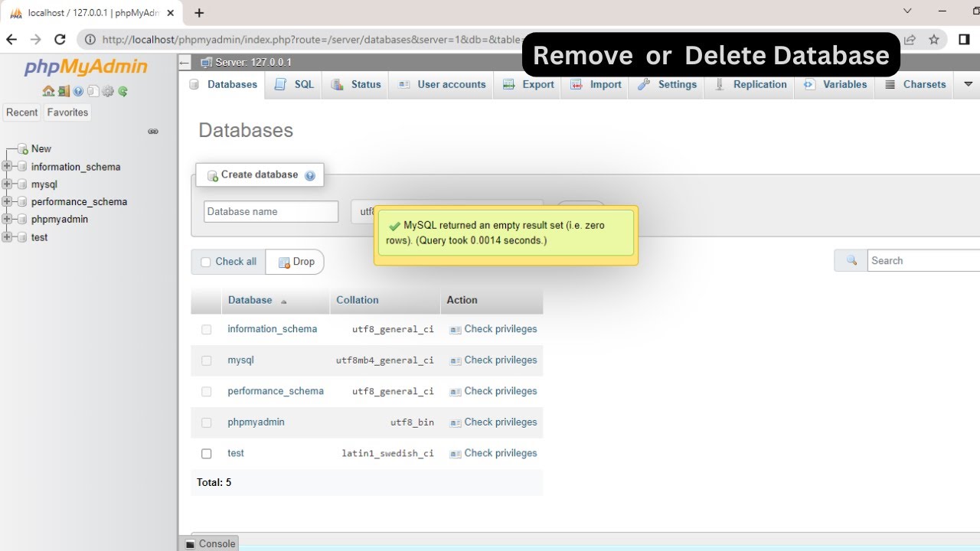
Task: Show Recent tables list
Action: pos(22,112)
